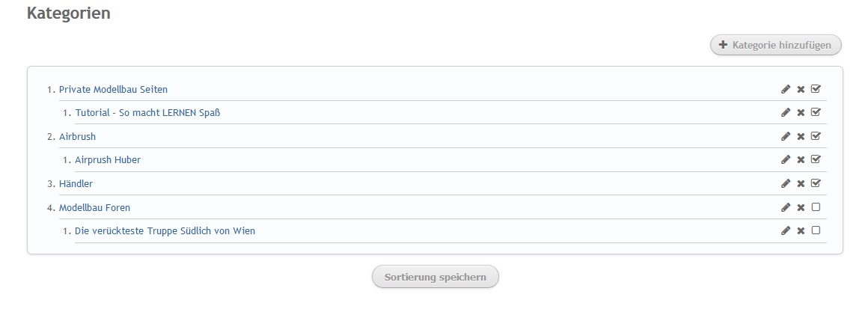Check the box for Die verückteste Truppe
Image resolution: width=868 pixels, height=321 pixels.
[816, 230]
